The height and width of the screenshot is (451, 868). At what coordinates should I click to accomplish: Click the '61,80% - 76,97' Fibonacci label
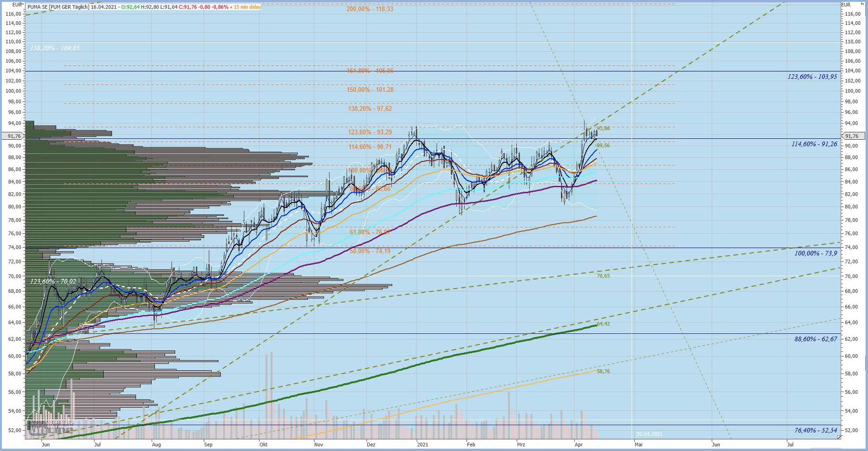370,232
